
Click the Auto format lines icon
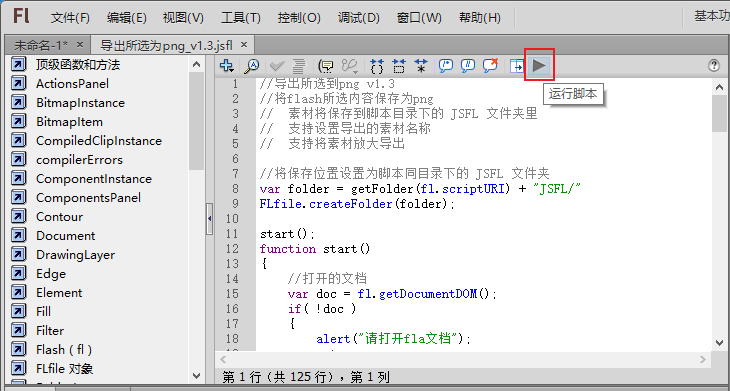pyautogui.click(x=299, y=66)
